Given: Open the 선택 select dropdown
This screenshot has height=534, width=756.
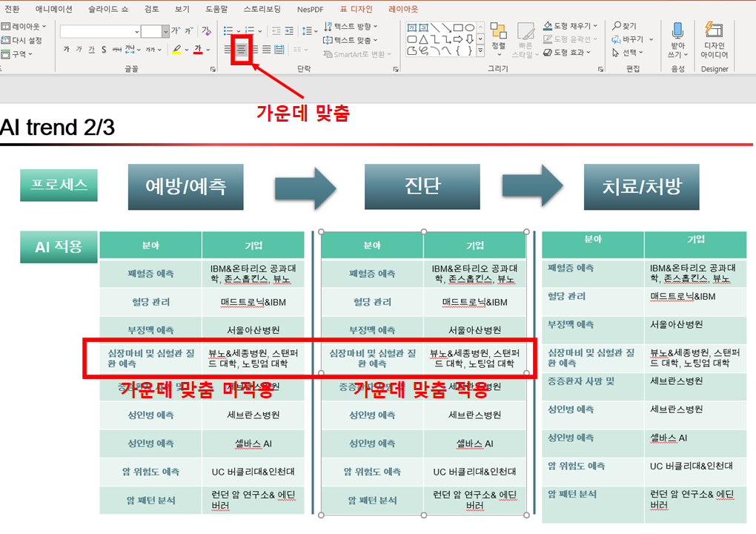Looking at the screenshot, I should [x=628, y=52].
